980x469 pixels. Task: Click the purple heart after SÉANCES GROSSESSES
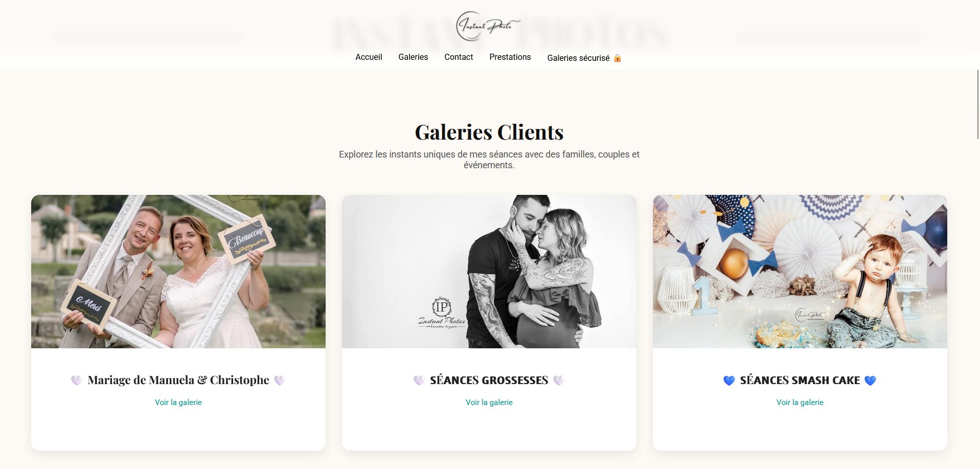tap(559, 380)
